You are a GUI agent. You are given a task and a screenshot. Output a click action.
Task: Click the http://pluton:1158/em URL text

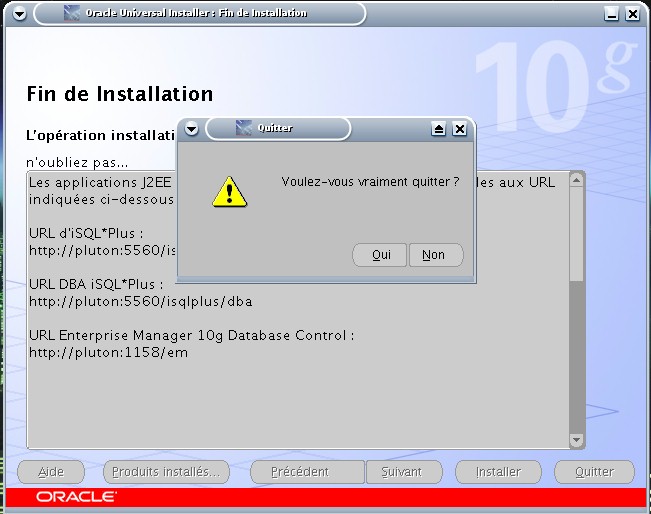(x=108, y=352)
